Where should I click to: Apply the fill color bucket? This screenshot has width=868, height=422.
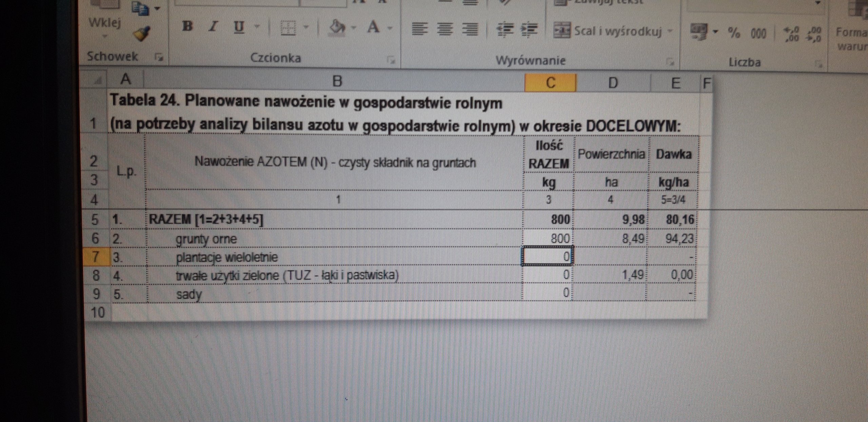(x=338, y=27)
